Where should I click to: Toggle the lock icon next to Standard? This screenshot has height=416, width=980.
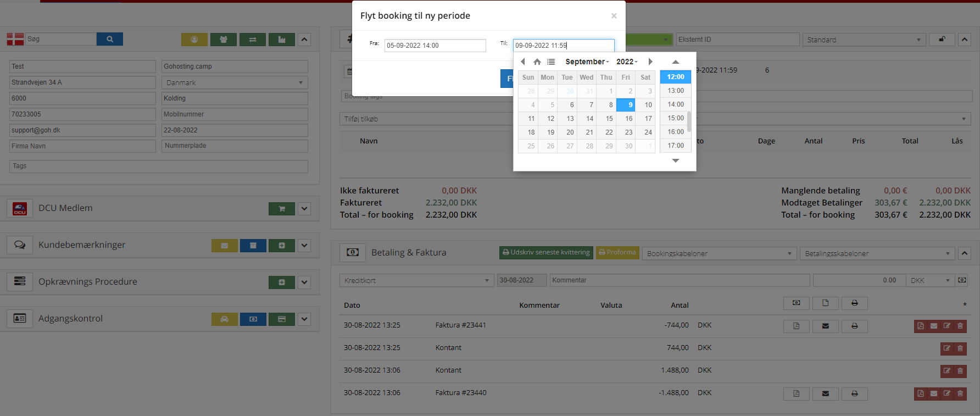click(x=942, y=40)
